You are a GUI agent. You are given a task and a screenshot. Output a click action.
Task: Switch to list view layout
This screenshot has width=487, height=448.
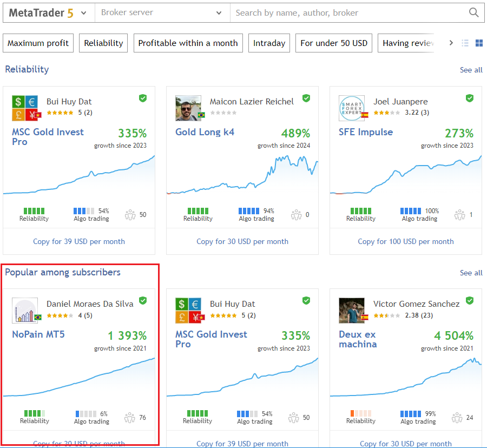coord(465,43)
